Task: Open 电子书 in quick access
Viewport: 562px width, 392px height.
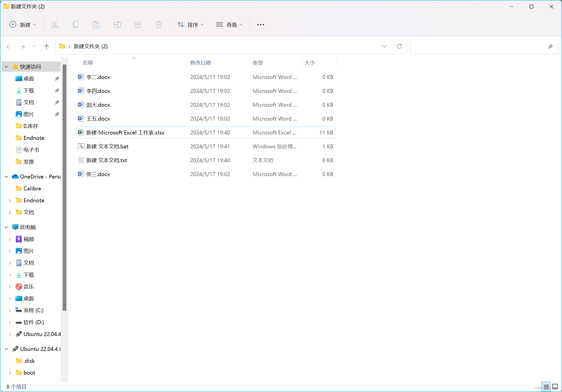Action: pyautogui.click(x=31, y=150)
